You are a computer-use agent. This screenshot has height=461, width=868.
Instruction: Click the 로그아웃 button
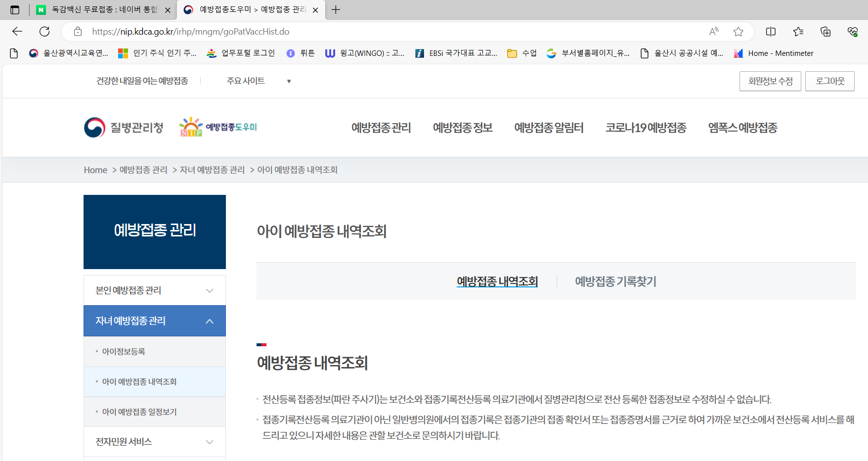(829, 81)
